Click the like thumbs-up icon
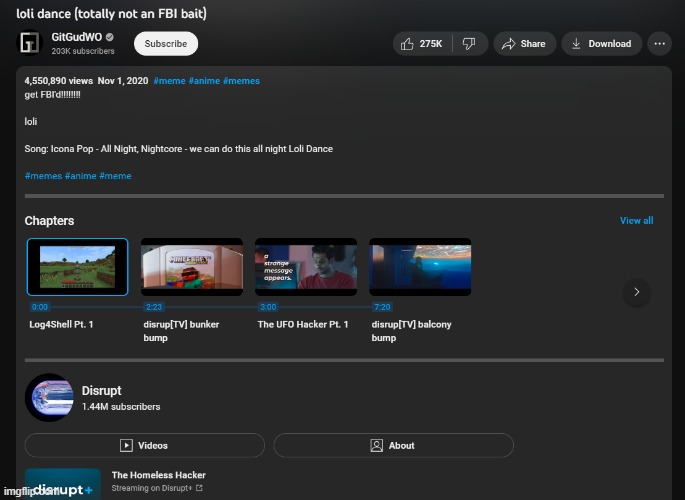 407,44
